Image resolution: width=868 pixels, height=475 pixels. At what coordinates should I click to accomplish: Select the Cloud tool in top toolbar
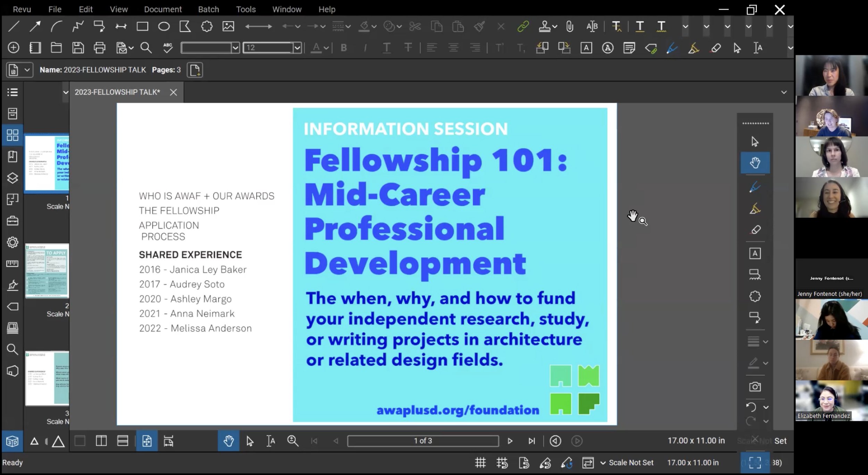pos(207,26)
